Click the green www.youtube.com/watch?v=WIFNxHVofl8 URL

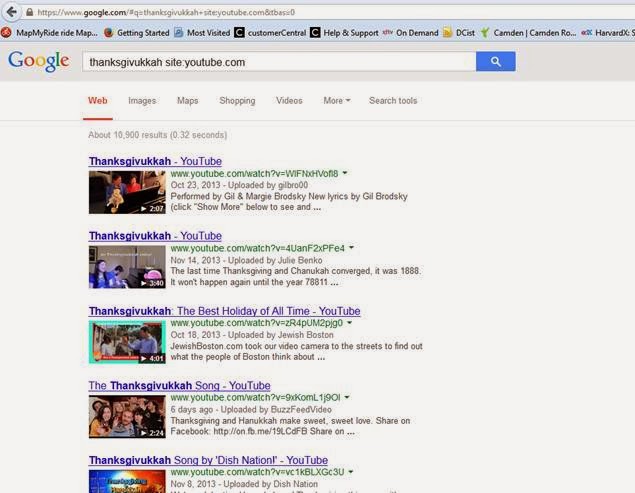(x=254, y=174)
